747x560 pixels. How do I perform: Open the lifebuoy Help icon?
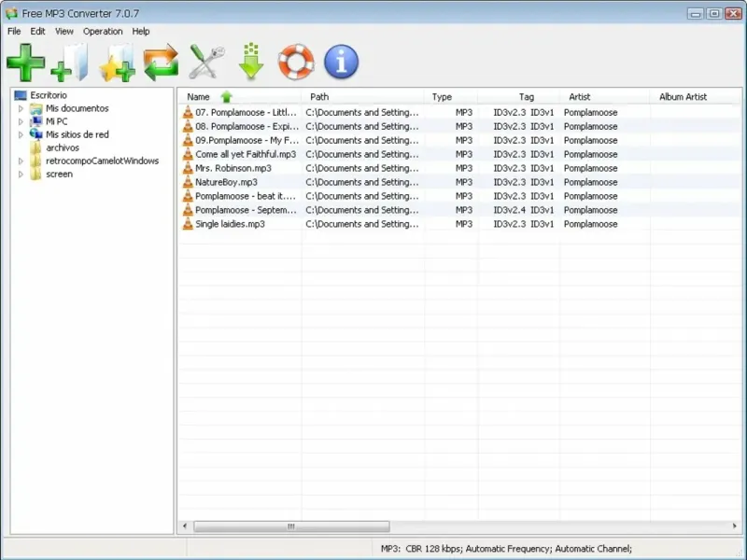tap(296, 62)
